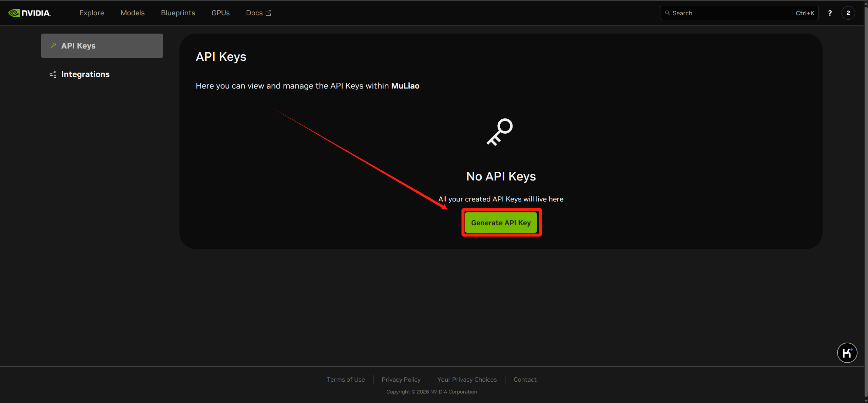
Task: Open the Terms of Use link
Action: tap(346, 379)
